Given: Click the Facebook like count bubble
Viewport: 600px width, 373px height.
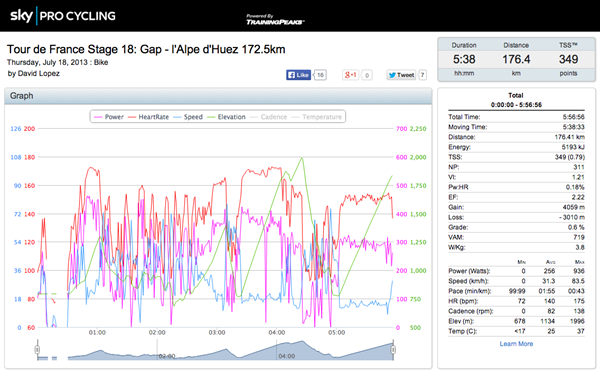Looking at the screenshot, I should [320, 75].
